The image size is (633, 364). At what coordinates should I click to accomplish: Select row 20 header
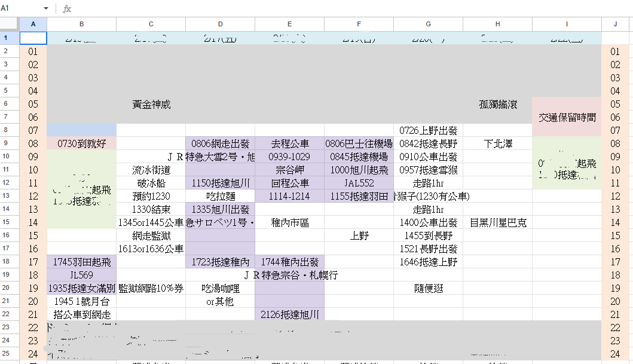click(10, 301)
